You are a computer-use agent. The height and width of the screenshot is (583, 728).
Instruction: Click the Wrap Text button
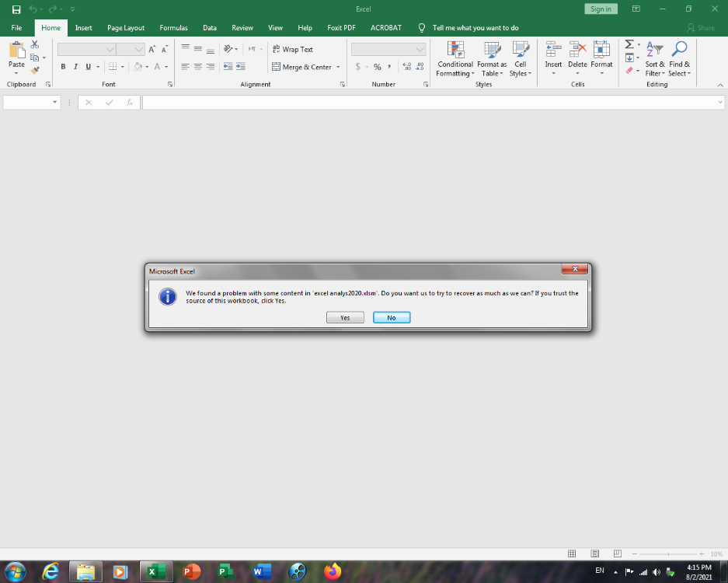(292, 49)
